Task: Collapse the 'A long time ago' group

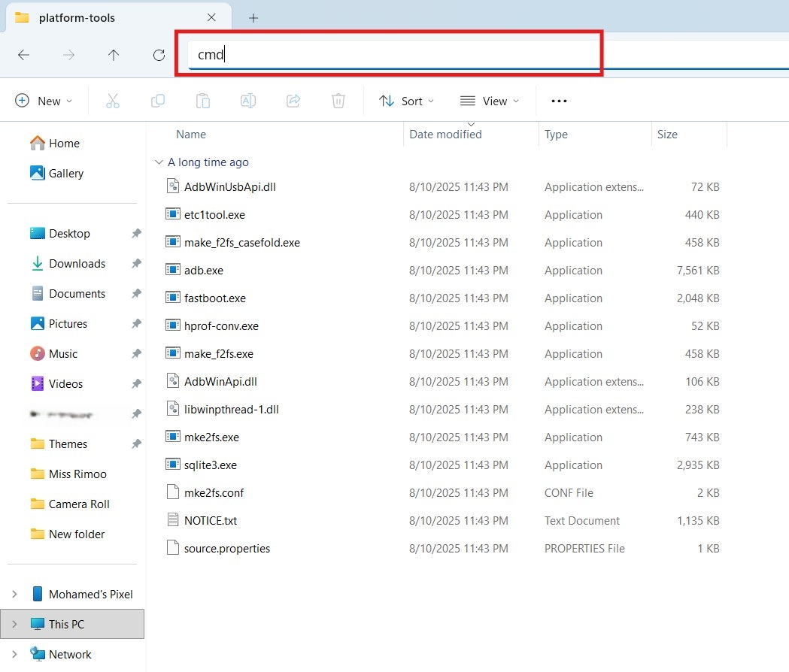Action: 159,162
